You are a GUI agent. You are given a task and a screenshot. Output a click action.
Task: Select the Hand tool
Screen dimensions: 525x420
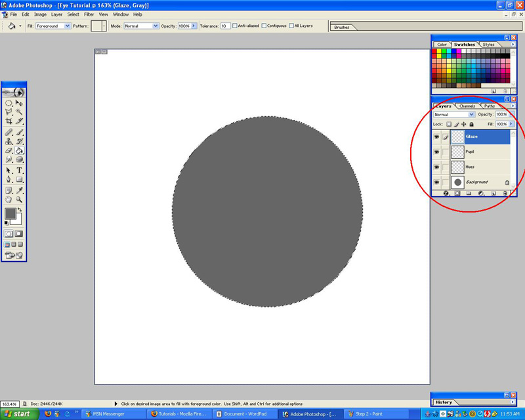pos(9,199)
